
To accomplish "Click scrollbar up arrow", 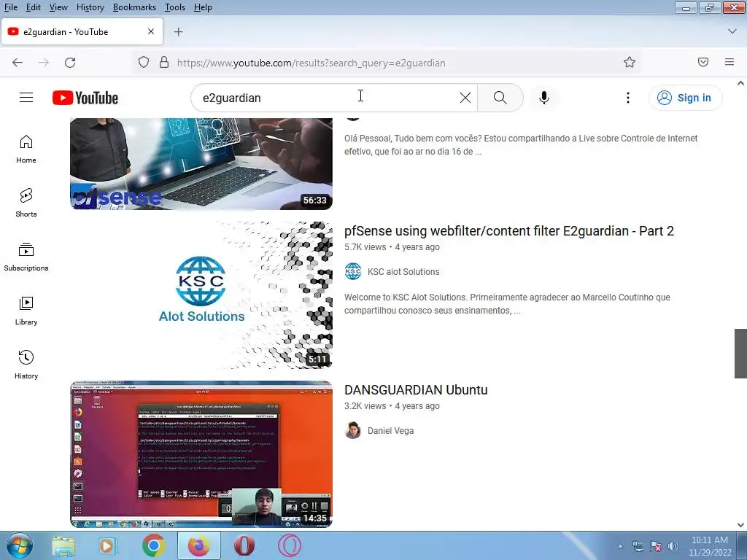I will 740,83.
